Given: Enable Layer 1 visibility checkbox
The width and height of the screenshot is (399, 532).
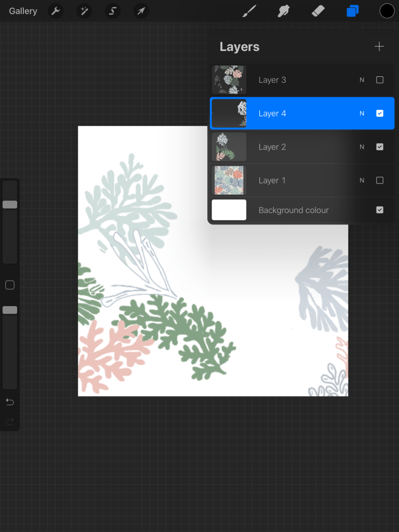Looking at the screenshot, I should 380,180.
